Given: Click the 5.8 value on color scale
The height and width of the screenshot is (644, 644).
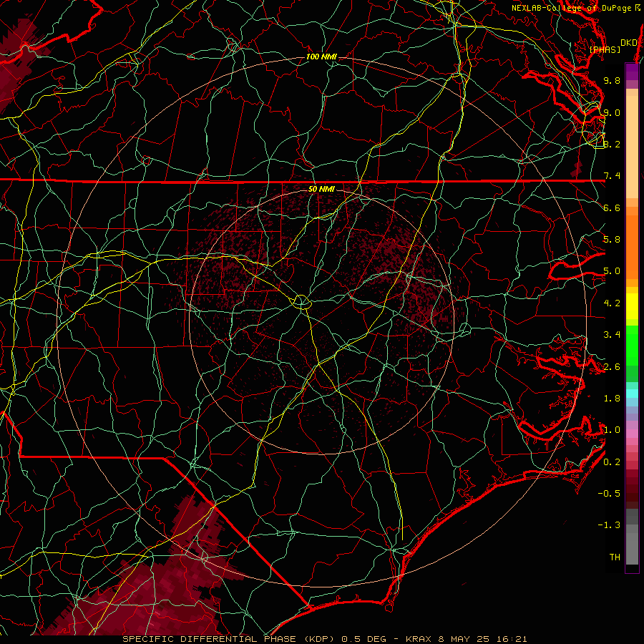Looking at the screenshot, I should click(x=612, y=240).
